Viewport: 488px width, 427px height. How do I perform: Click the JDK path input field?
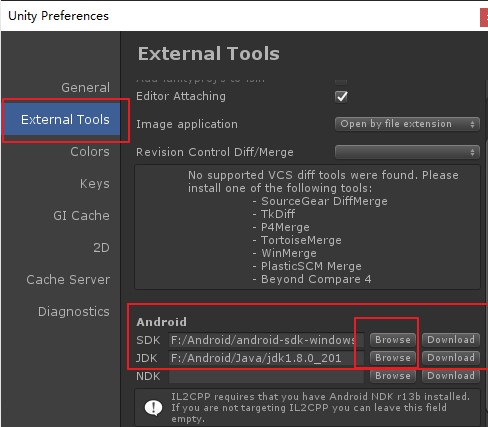[x=266, y=358]
